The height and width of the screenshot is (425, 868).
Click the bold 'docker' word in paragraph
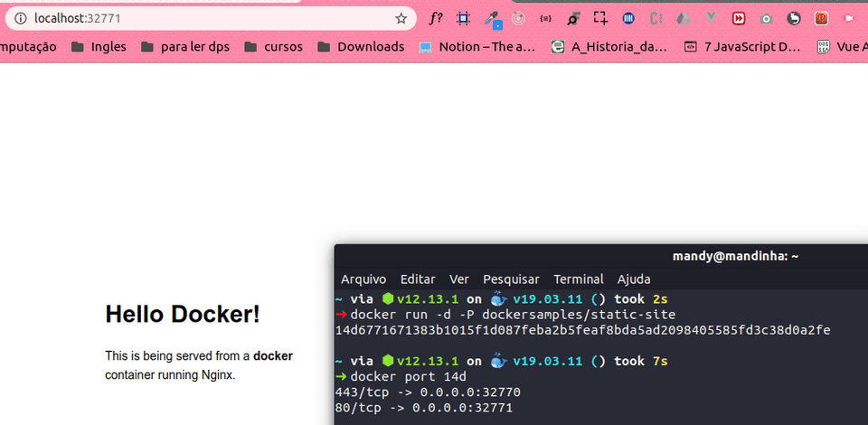[273, 356]
